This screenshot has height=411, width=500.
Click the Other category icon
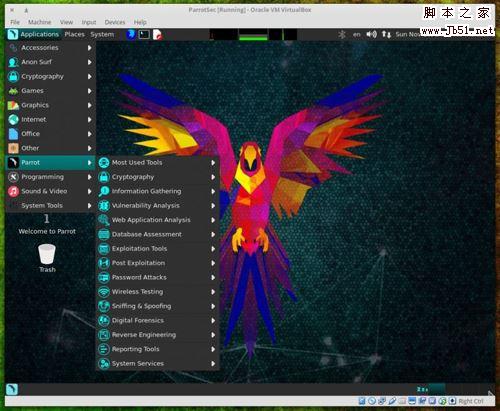point(13,148)
